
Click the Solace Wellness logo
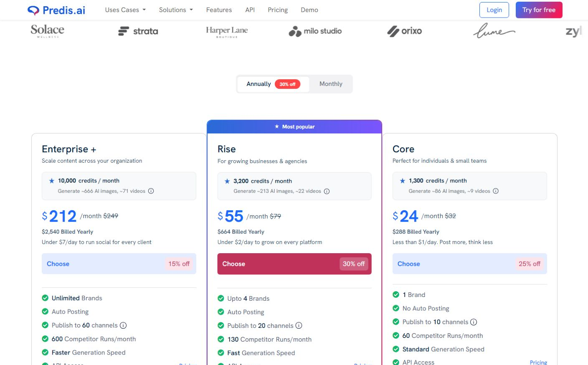point(48,31)
